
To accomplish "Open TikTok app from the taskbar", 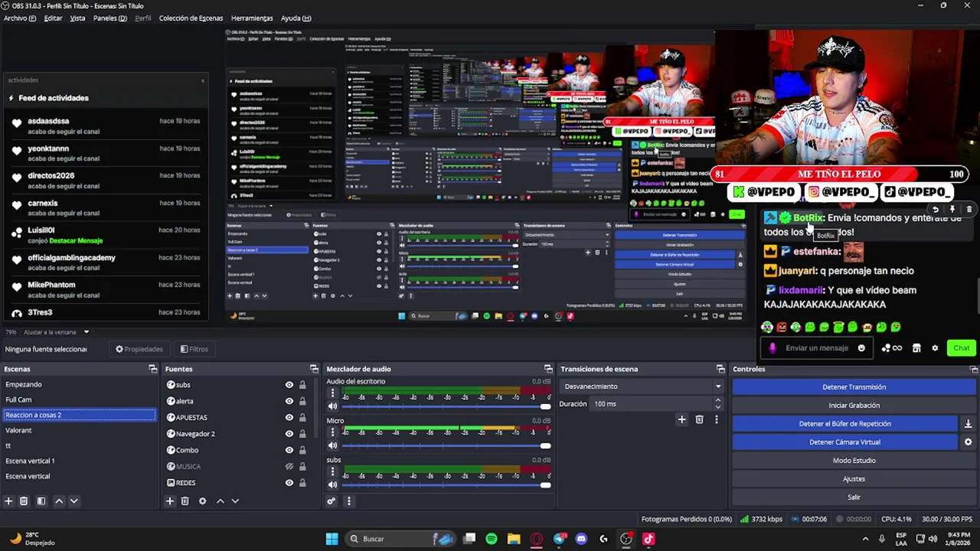I will pos(648,539).
